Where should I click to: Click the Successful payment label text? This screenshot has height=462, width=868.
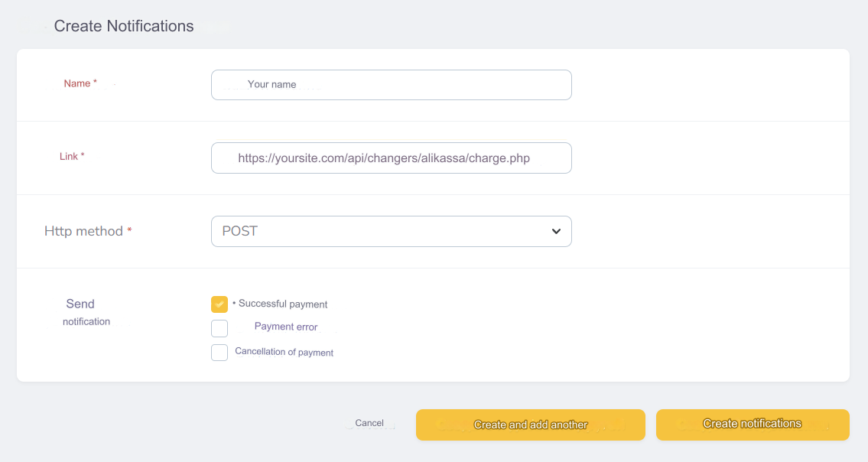[x=283, y=304]
